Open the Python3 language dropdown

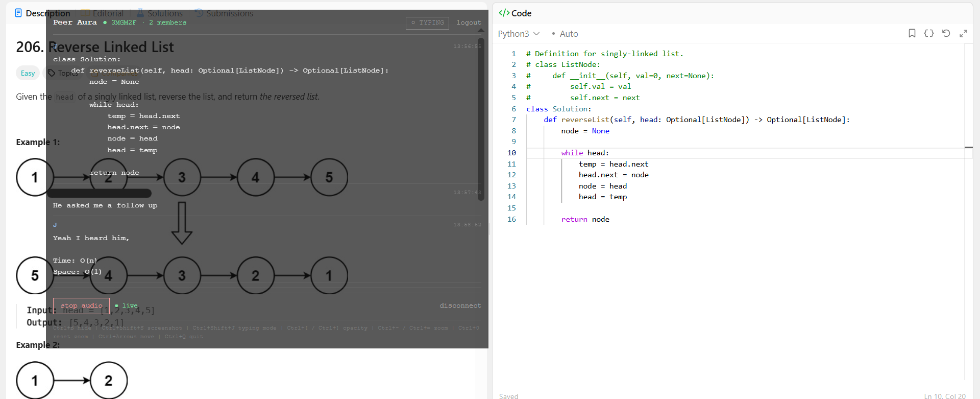click(x=519, y=34)
